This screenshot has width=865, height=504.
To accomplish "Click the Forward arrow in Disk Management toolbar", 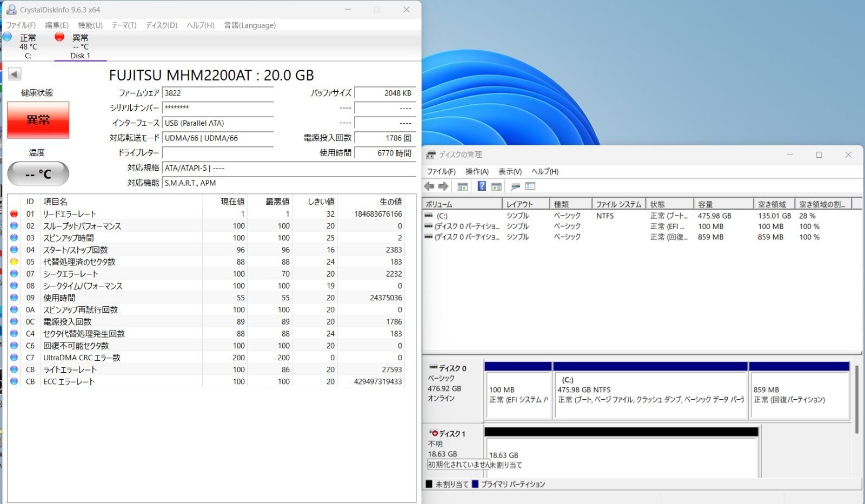I will 443,186.
